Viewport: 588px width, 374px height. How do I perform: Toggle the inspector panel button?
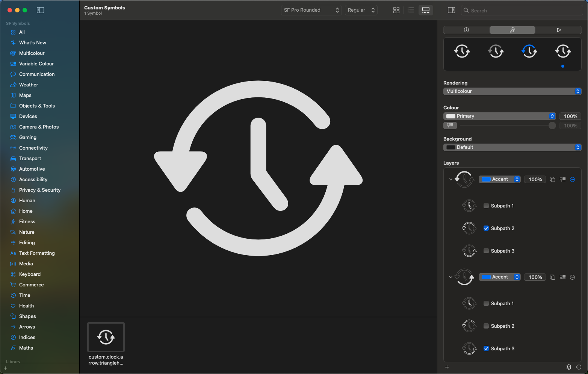point(452,10)
